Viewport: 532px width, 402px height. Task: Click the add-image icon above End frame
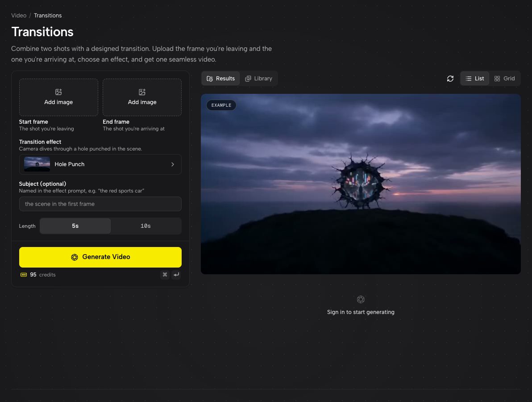[142, 92]
